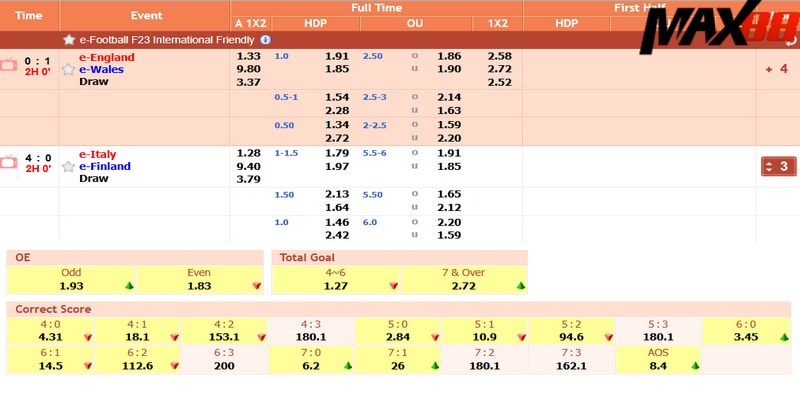Pick correct score 7:1 at 26
The image size is (800, 400).
coord(398,360)
